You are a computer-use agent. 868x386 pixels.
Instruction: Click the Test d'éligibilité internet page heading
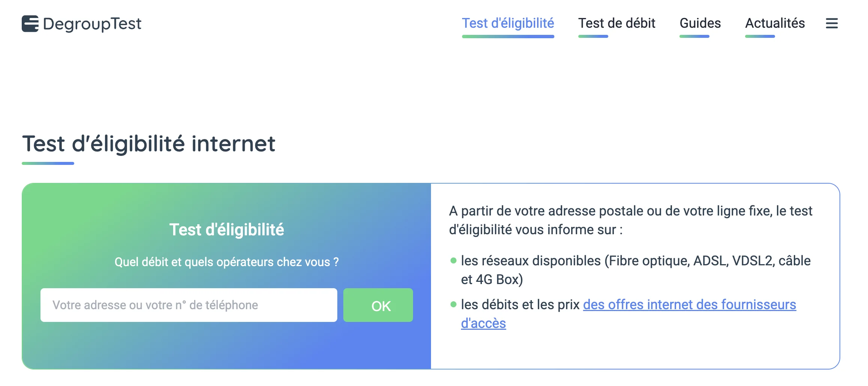coord(149,144)
